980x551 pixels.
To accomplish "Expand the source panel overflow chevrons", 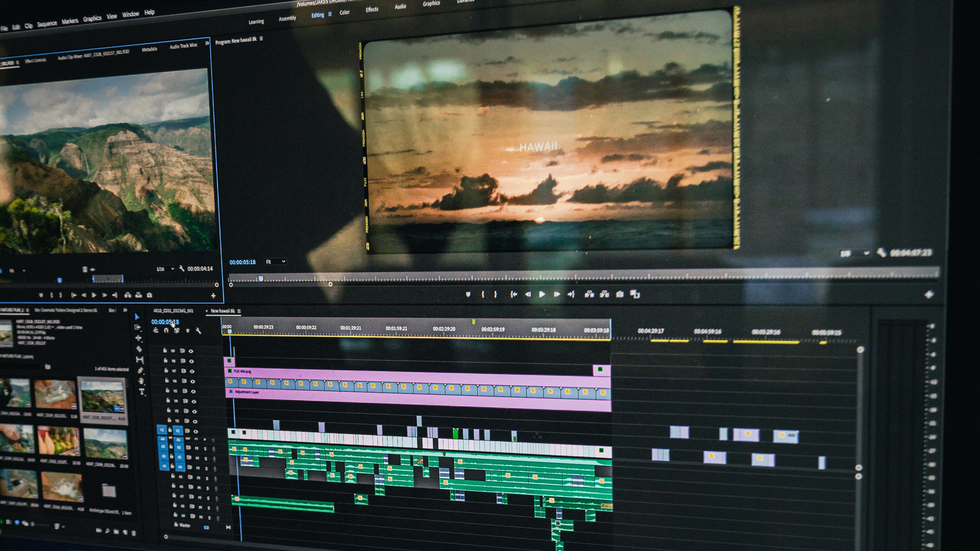I will tap(207, 43).
